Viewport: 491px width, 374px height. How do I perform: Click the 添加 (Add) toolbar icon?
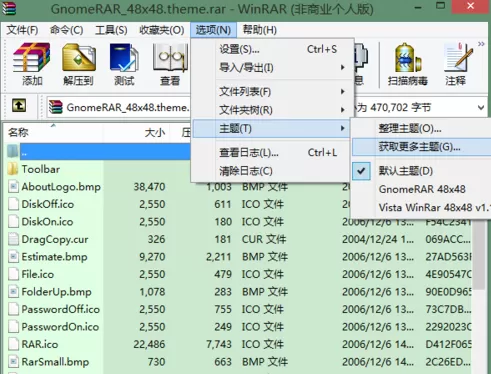click(x=32, y=57)
